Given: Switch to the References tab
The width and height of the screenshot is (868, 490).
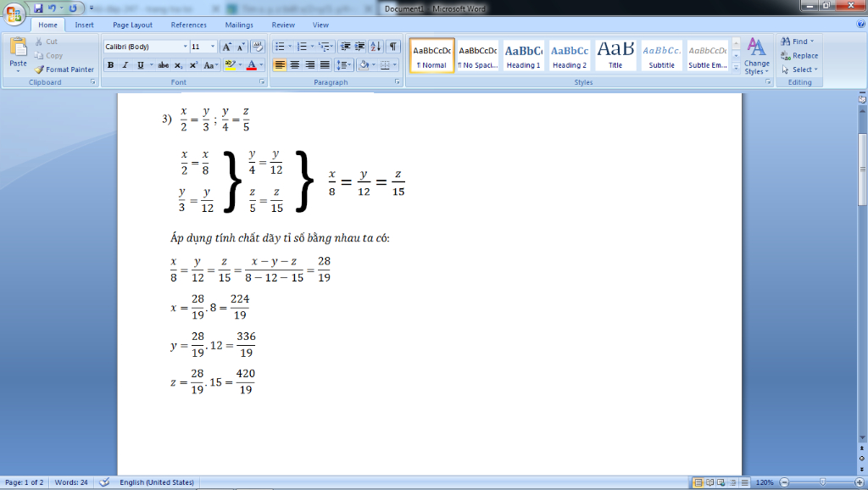Looking at the screenshot, I should coord(188,25).
